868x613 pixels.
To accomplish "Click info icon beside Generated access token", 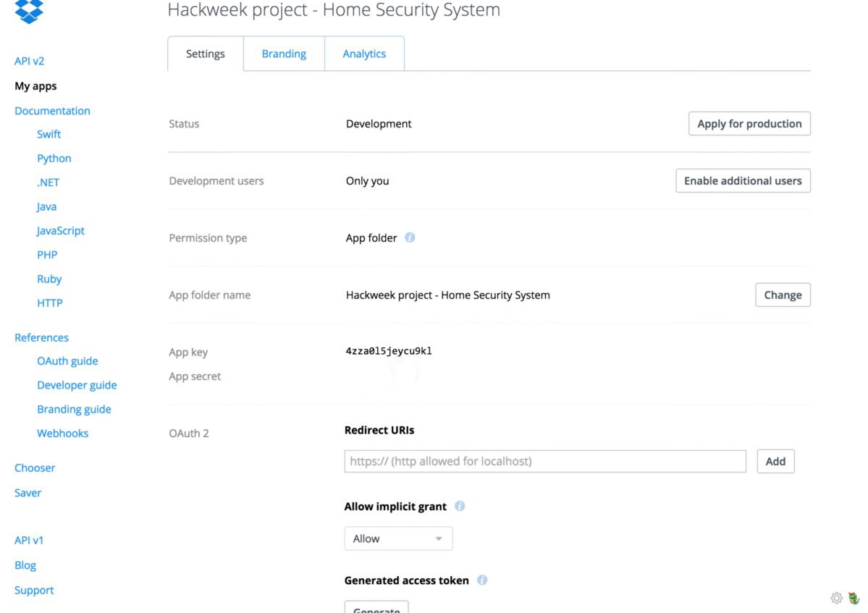I will 482,580.
